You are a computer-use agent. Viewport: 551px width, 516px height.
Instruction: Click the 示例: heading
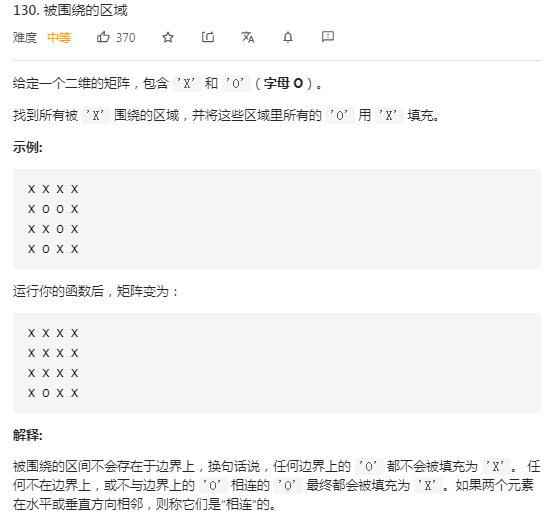(x=28, y=147)
